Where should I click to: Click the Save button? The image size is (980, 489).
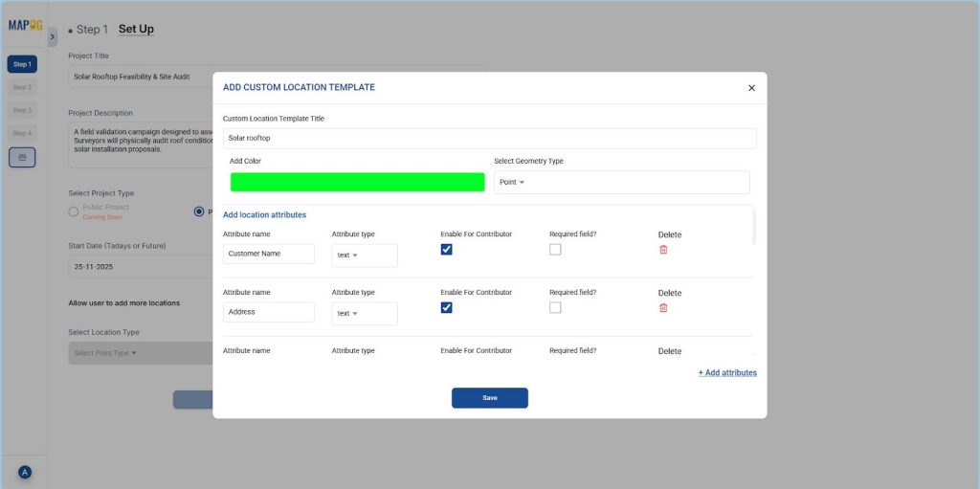click(490, 398)
